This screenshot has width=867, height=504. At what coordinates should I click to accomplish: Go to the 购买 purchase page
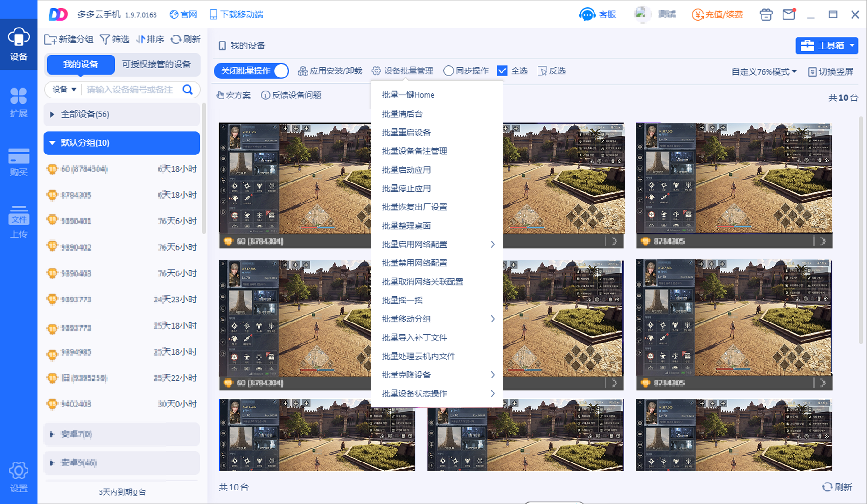19,162
